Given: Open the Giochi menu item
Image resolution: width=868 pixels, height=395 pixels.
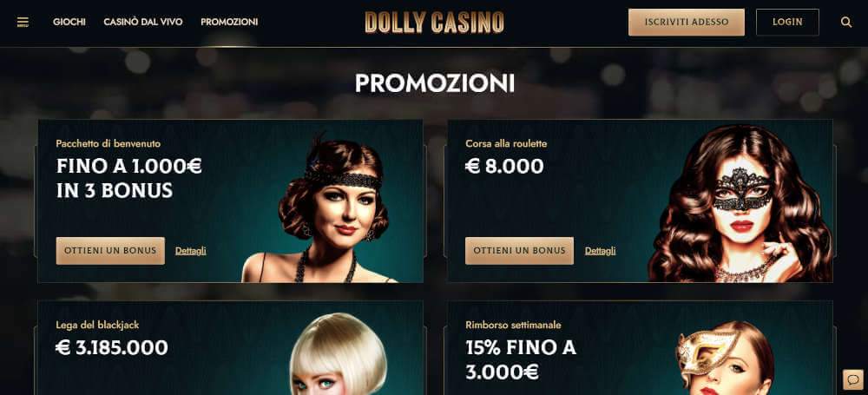Looking at the screenshot, I should [69, 23].
